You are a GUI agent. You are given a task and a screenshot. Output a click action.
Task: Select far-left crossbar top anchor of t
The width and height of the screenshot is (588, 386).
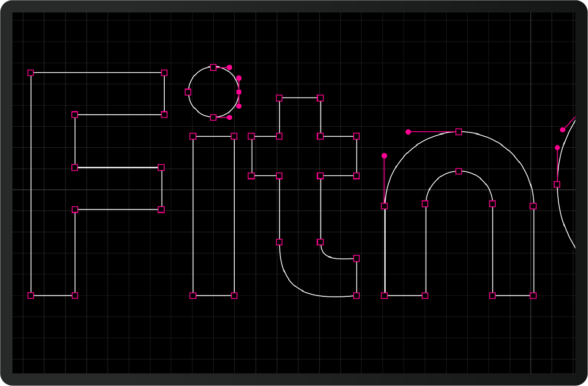251,136
